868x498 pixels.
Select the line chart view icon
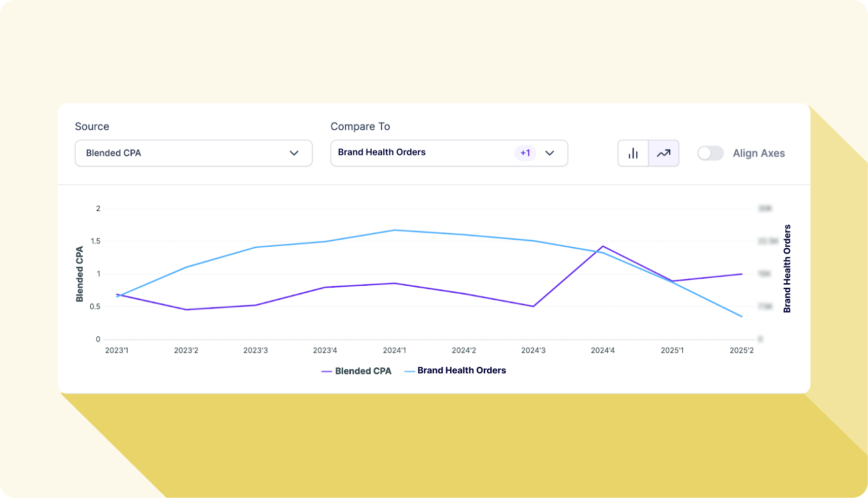point(663,153)
